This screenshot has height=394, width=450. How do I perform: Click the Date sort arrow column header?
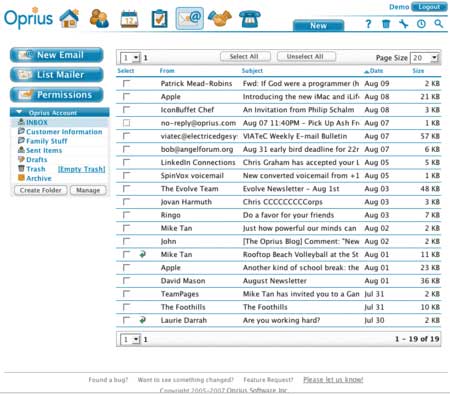(x=373, y=71)
